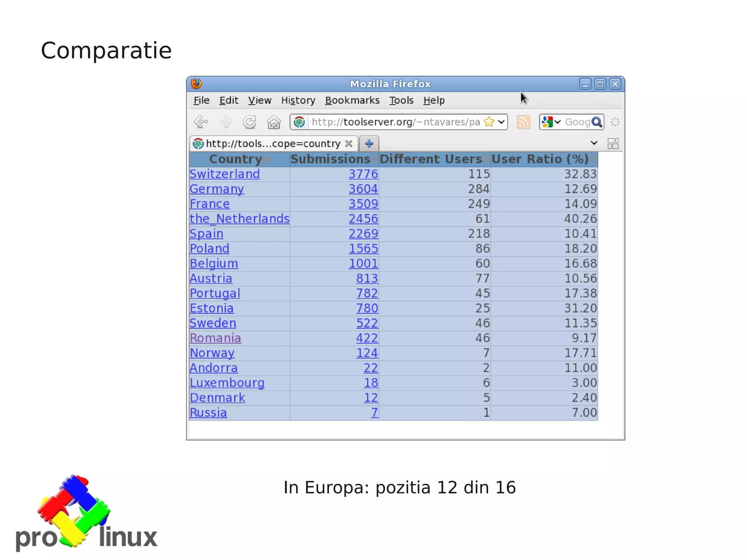Click Belgium submissions count 1001
Screen dimensions: 747x560
363,264
